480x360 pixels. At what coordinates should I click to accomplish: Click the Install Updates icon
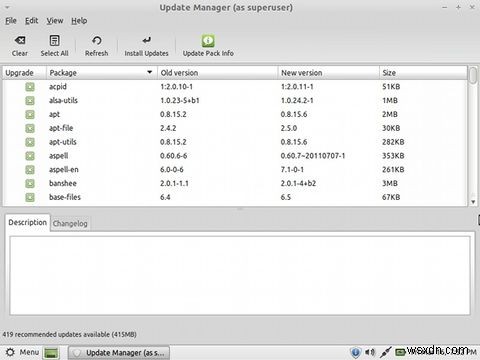click(146, 40)
